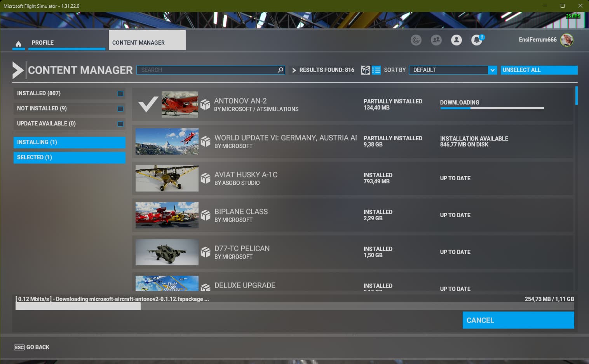Image resolution: width=589 pixels, height=364 pixels.
Task: Select the DELUXE UPGRADE title
Action: pyautogui.click(x=245, y=286)
